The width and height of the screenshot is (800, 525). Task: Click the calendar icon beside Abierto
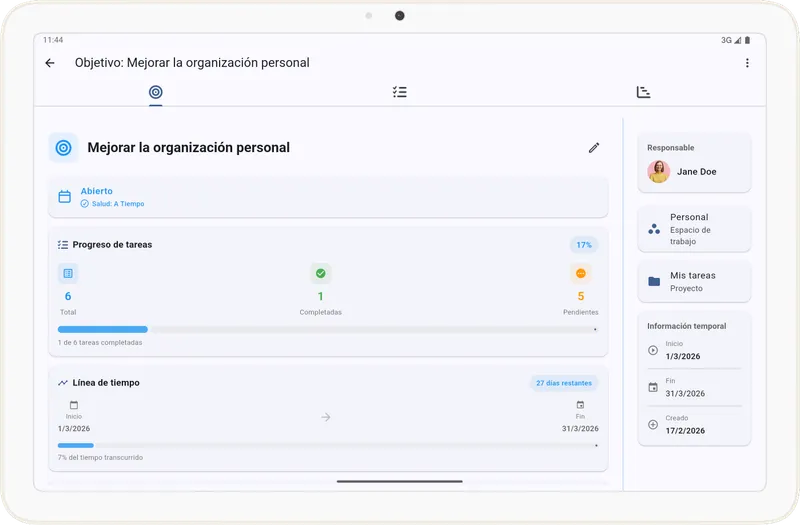coord(64,197)
